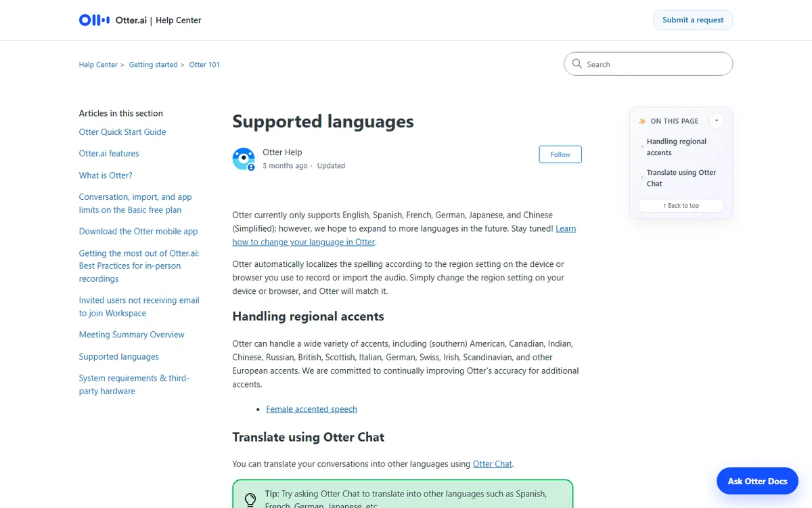Viewport: 812px width, 508px height.
Task: Click the Handling regional accents heading
Action: coord(308,316)
